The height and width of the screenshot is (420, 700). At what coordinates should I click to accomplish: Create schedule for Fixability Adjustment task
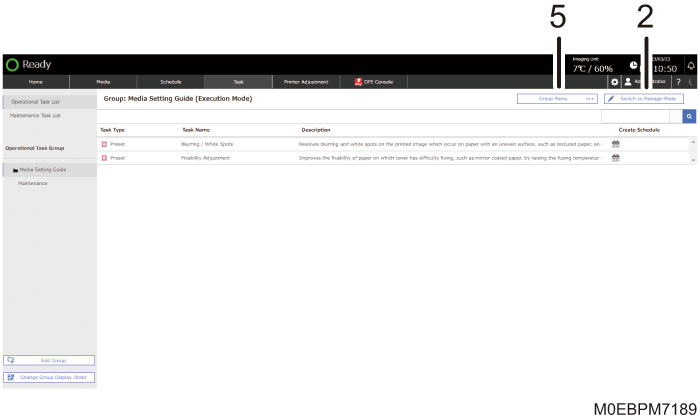pos(616,157)
